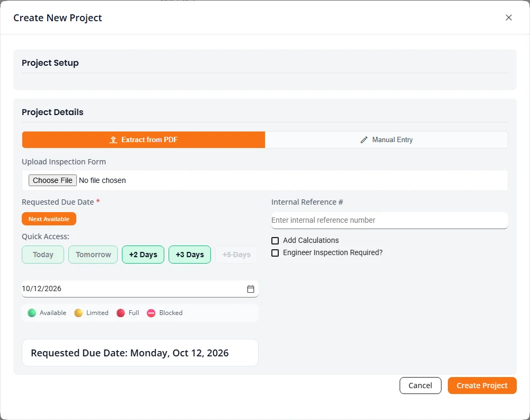Check Engineer Inspection Required box
This screenshot has height=420, width=530.
275,253
